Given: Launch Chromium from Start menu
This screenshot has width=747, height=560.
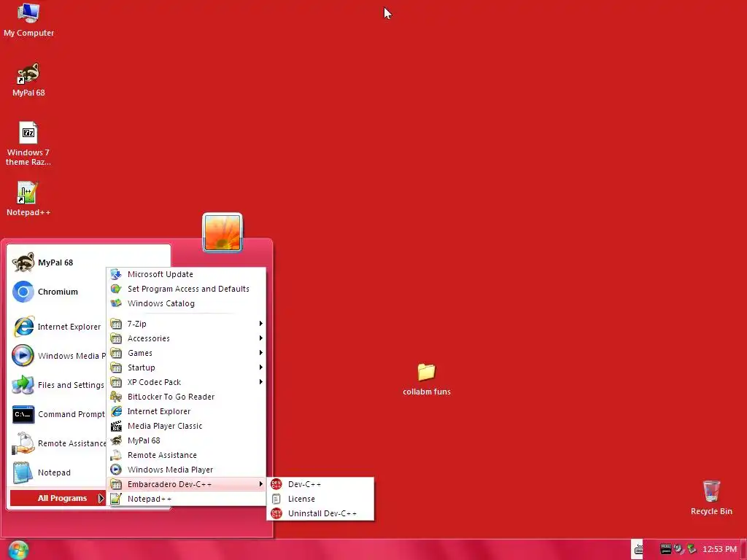Looking at the screenshot, I should pyautogui.click(x=57, y=292).
